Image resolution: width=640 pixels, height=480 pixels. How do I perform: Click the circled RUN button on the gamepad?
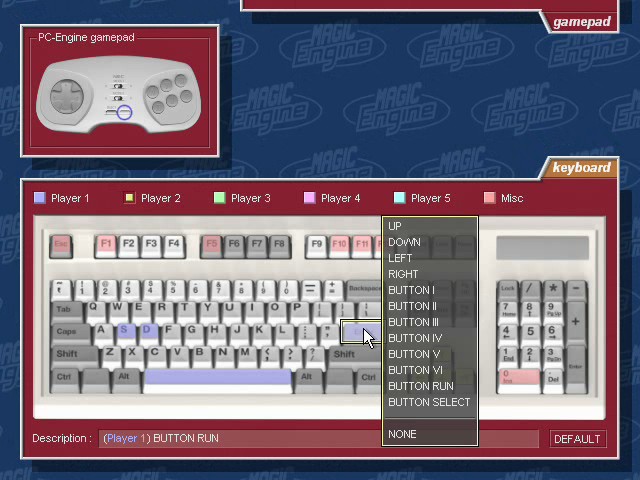click(124, 112)
